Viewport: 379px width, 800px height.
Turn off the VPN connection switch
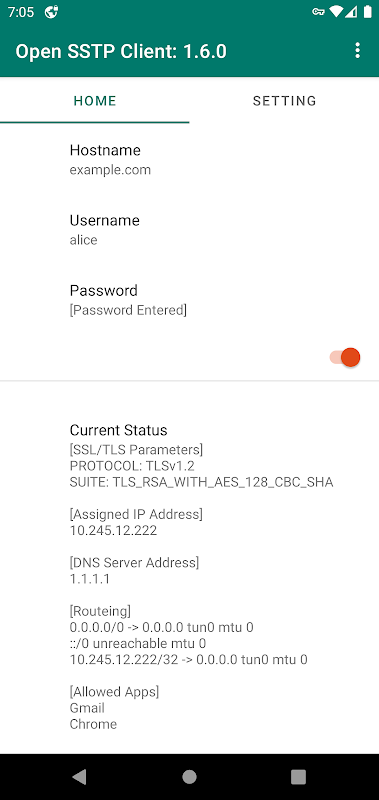click(345, 357)
